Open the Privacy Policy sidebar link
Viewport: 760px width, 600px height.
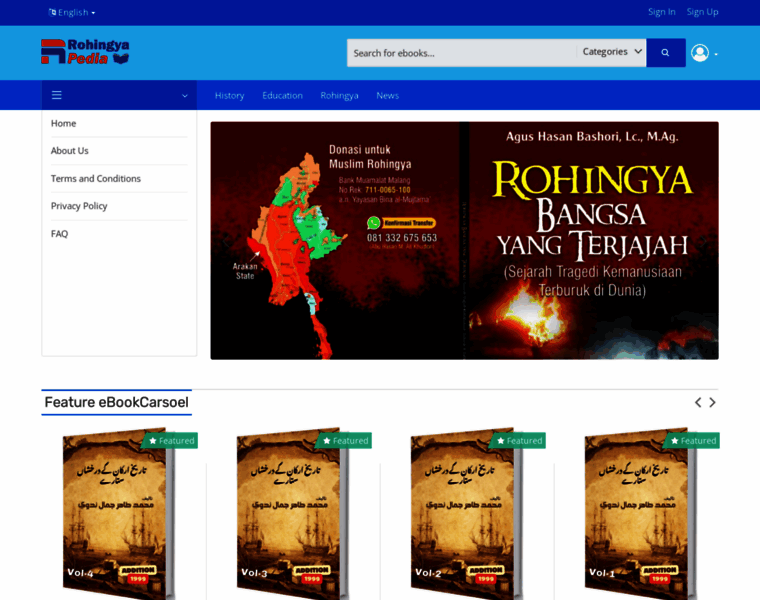[79, 206]
